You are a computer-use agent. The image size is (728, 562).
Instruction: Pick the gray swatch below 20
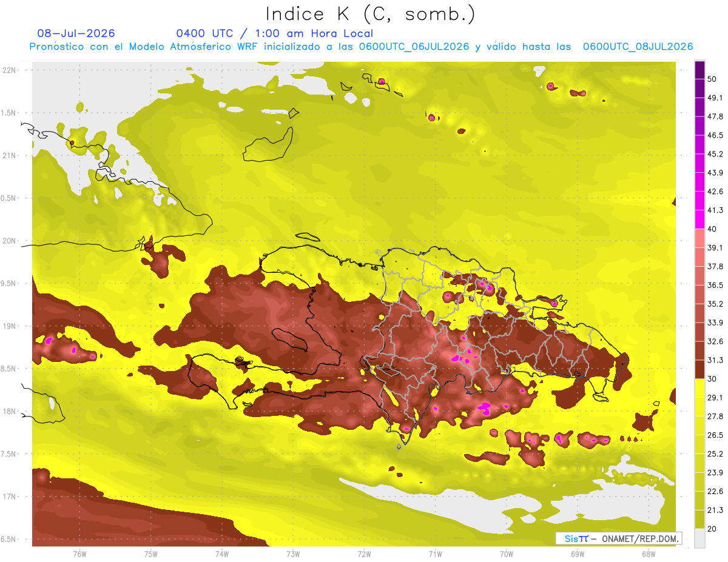[x=699, y=538]
